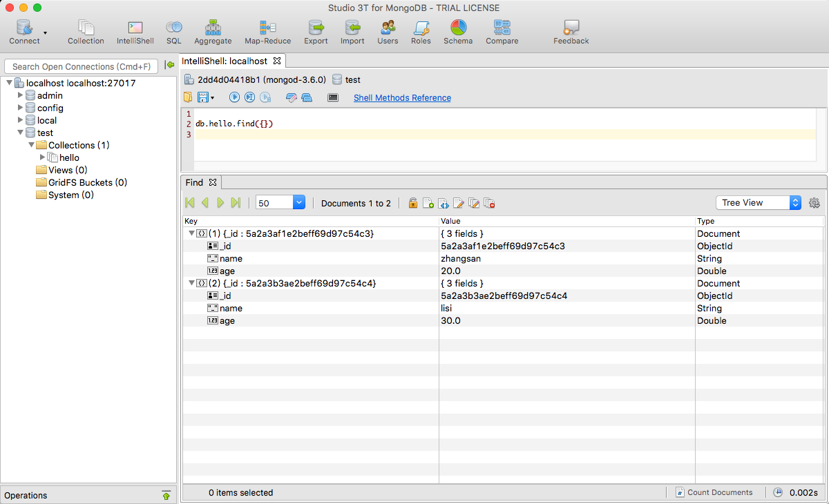Toggle the raw shell output console

tap(333, 97)
